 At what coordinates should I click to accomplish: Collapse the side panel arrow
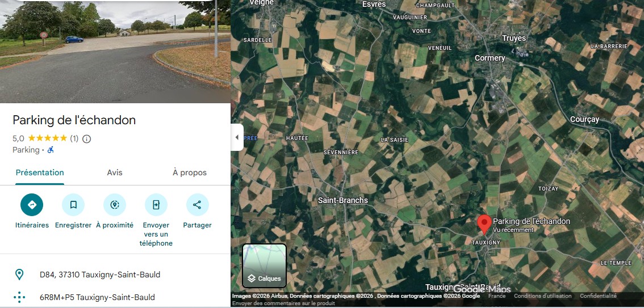click(x=237, y=137)
